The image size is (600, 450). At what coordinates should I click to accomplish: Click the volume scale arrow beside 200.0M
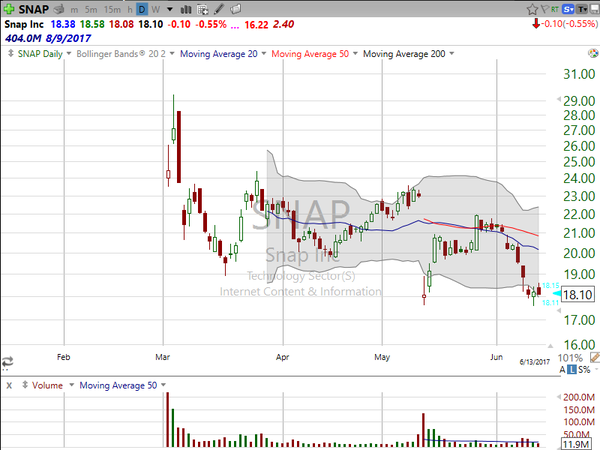tap(559, 397)
